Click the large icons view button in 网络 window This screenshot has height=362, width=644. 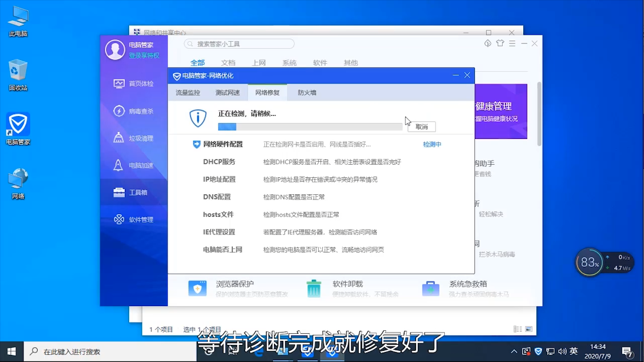(x=529, y=329)
